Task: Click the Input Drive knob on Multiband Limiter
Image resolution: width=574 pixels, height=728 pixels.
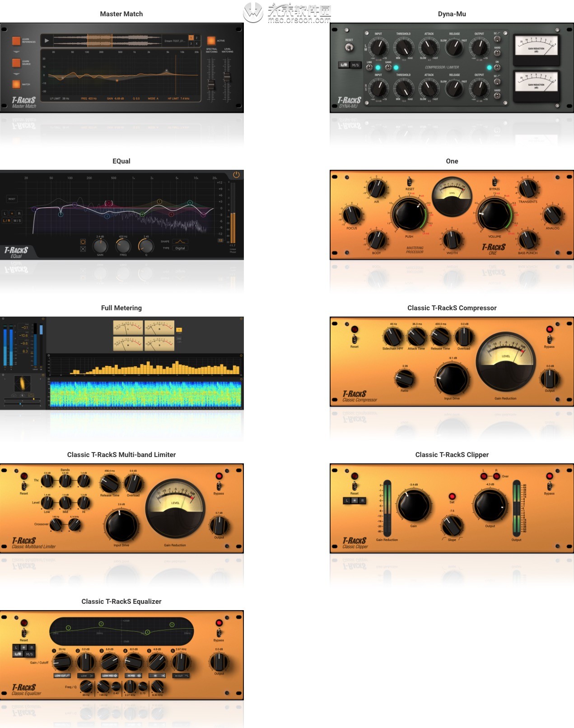Action: tap(121, 525)
